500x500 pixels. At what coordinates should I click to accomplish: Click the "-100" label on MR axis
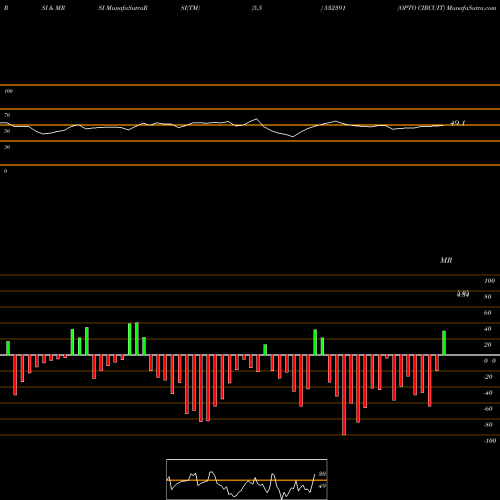[x=490, y=441]
